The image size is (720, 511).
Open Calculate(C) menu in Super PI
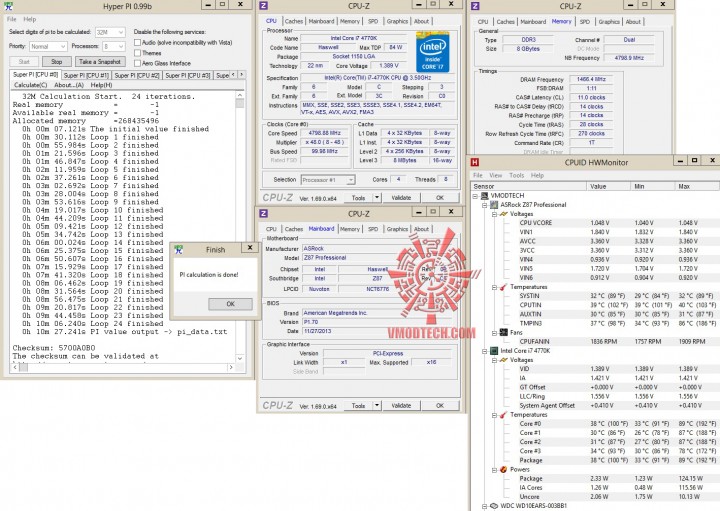coord(30,85)
